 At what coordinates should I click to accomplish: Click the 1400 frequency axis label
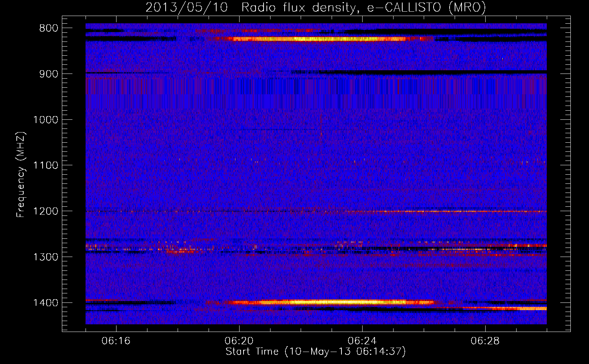click(46, 303)
